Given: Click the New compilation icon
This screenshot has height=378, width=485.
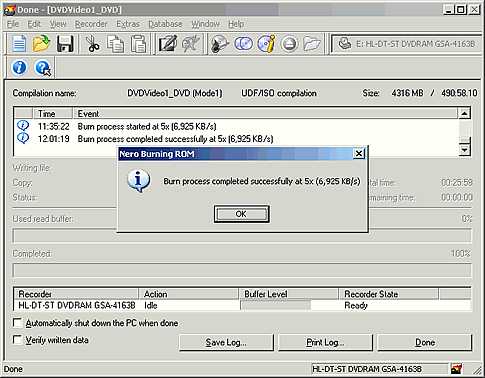Looking at the screenshot, I should point(19,44).
